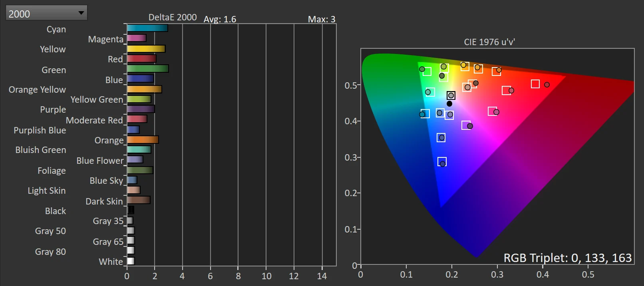The height and width of the screenshot is (286, 644).
Task: Click the Blue DeltaE bar
Action: [x=140, y=79]
